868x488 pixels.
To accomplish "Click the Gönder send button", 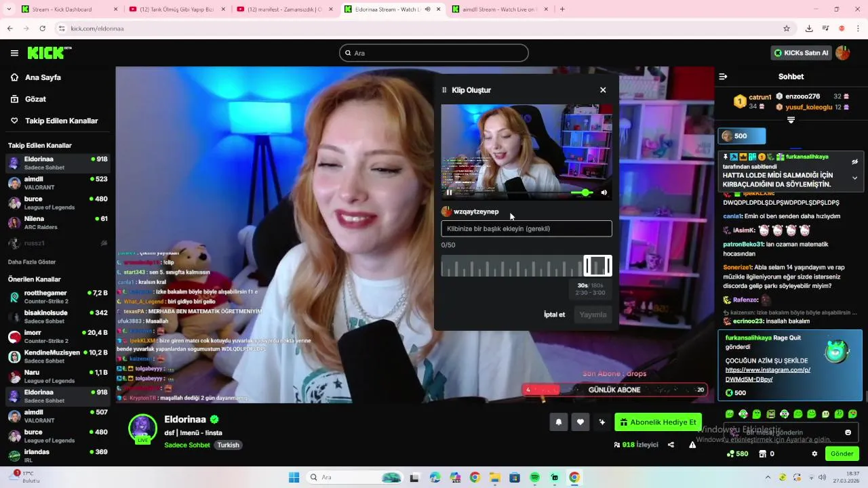I will coord(842,453).
